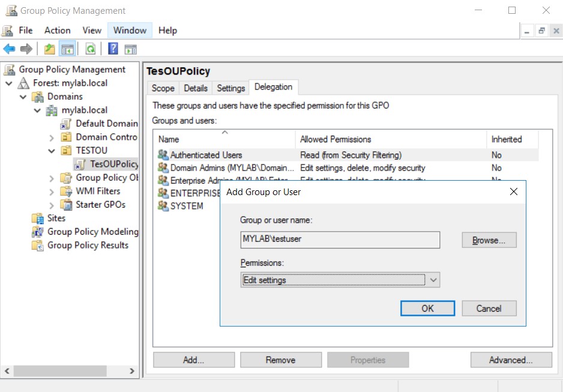Expand the Starter GPOs node
Screen dimensions: 563x392
(x=52, y=205)
